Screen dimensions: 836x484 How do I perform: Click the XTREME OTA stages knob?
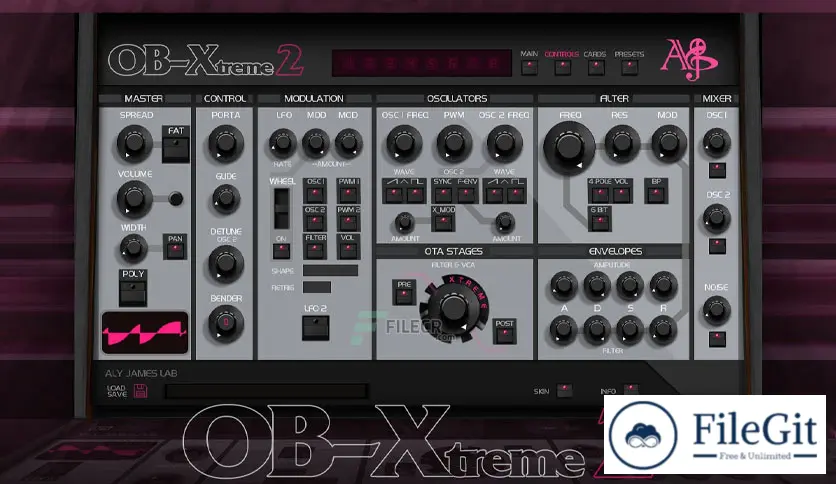[454, 308]
